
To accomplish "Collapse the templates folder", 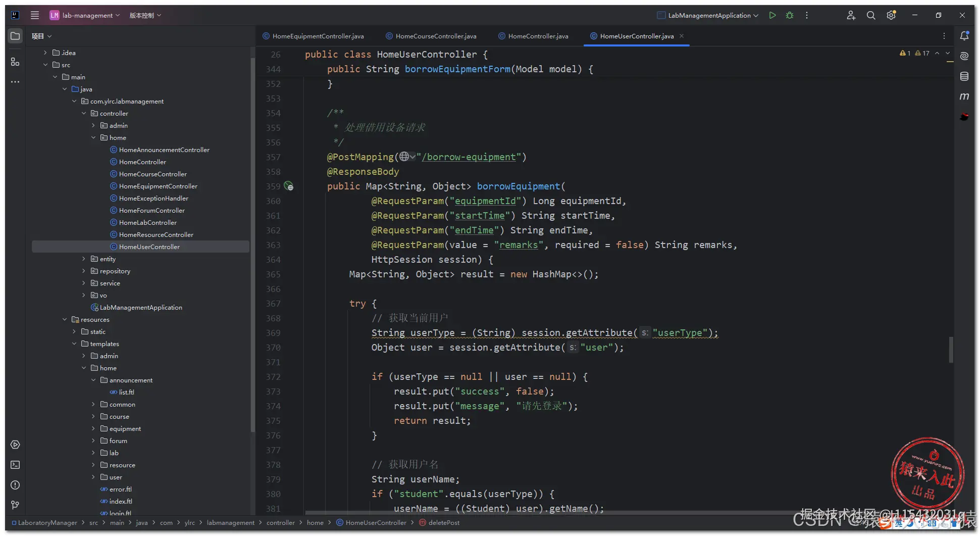I will (x=74, y=344).
